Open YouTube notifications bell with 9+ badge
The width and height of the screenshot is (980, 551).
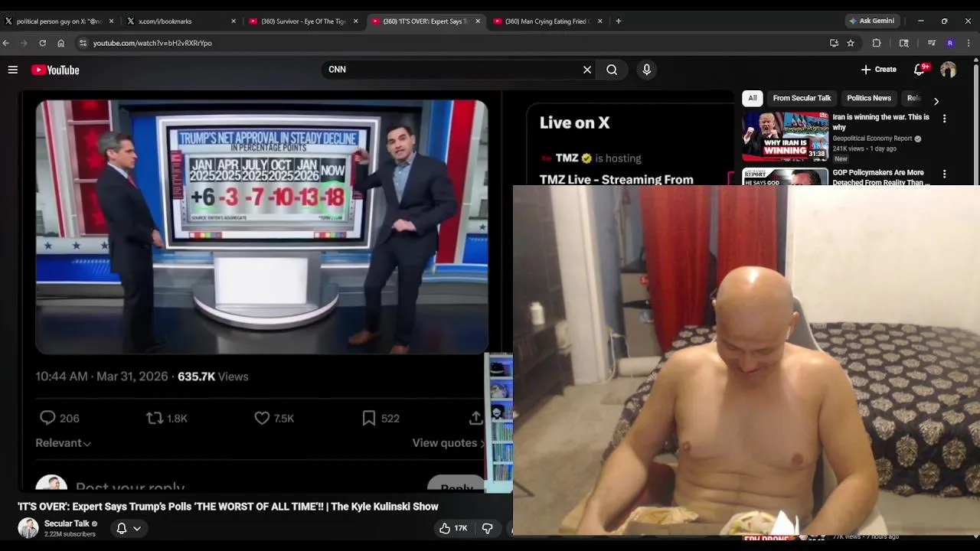[x=921, y=70]
